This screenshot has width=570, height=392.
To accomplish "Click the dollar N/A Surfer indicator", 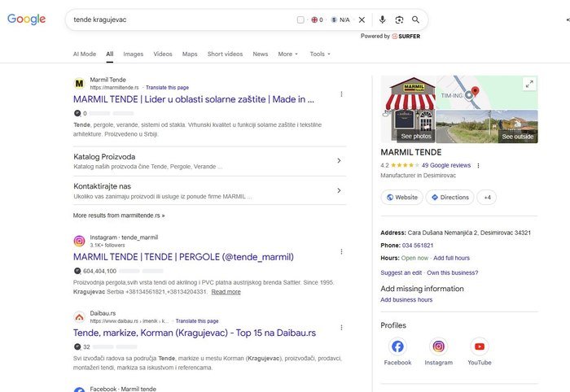I will pos(340,20).
